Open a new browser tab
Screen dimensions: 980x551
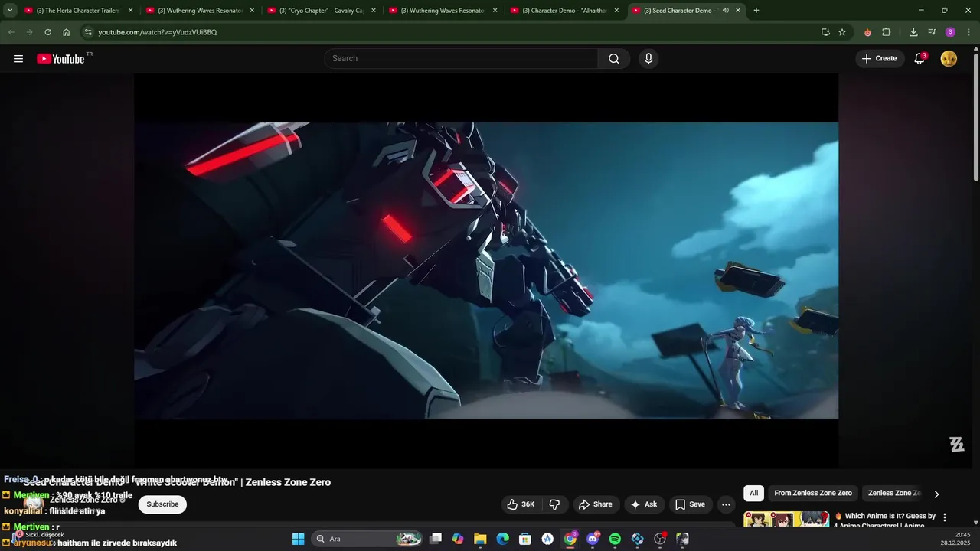tap(756, 11)
